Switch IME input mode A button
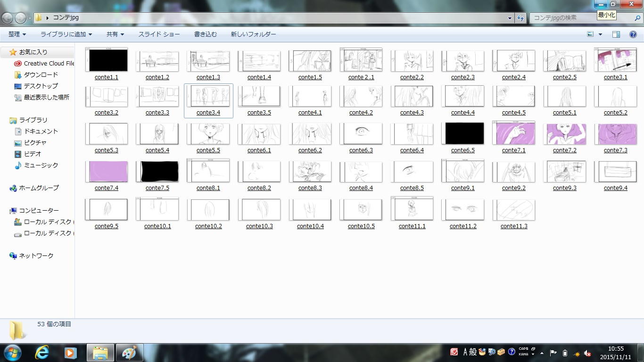 click(465, 352)
